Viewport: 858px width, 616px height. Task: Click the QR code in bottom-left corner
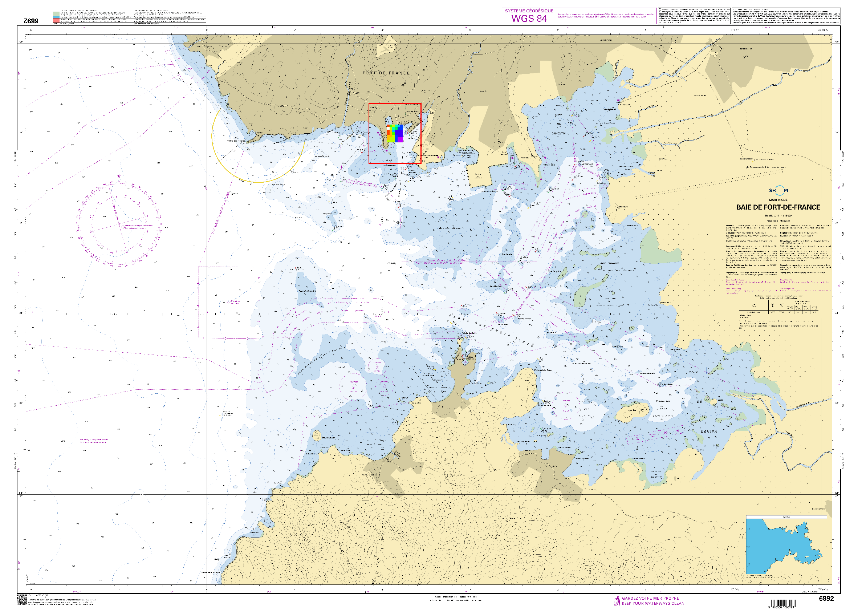point(21,600)
